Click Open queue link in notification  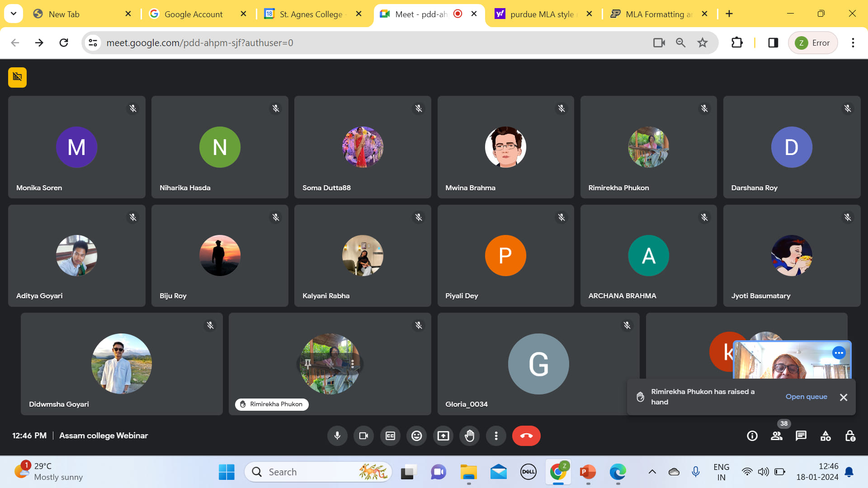(x=806, y=397)
